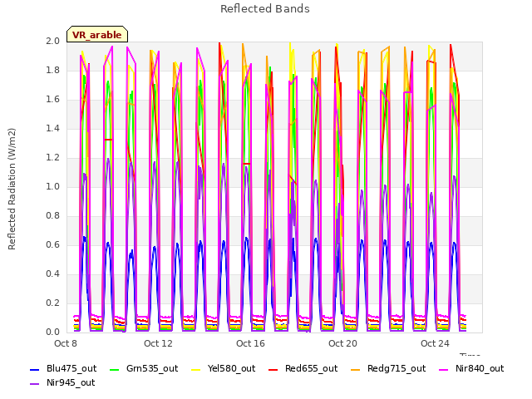Click the blue swatch for Blu475_out
Image resolution: width=532 pixels, height=399 pixels.
click(35, 369)
